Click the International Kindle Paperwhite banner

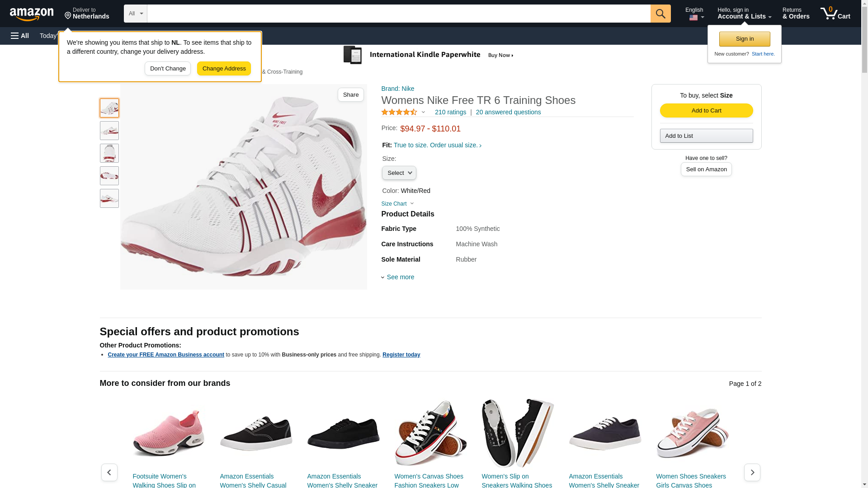(x=429, y=55)
